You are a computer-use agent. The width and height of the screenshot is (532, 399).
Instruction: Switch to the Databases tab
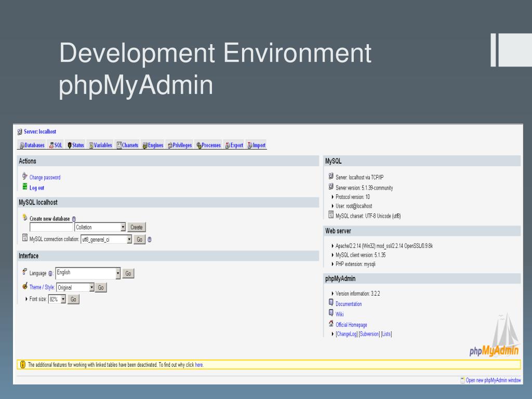pyautogui.click(x=32, y=145)
